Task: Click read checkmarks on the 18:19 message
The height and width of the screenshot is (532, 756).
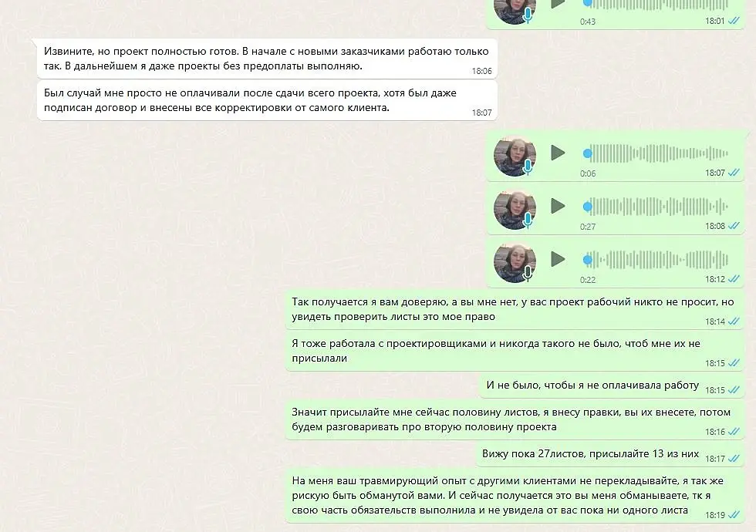Action: (x=734, y=515)
